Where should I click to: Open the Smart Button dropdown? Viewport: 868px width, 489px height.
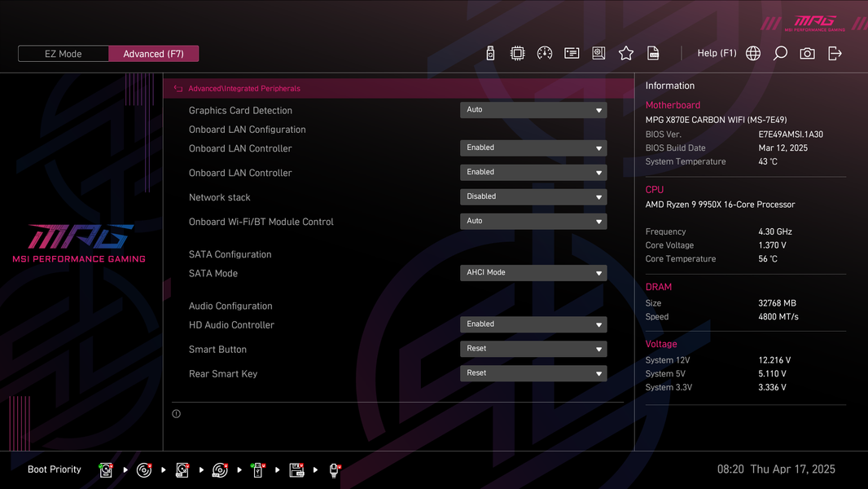533,348
